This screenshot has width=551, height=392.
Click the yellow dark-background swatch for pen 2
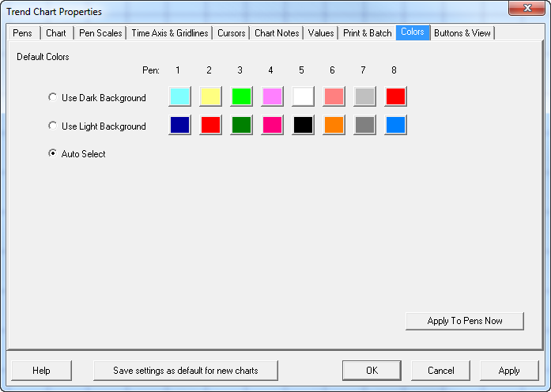tap(211, 97)
